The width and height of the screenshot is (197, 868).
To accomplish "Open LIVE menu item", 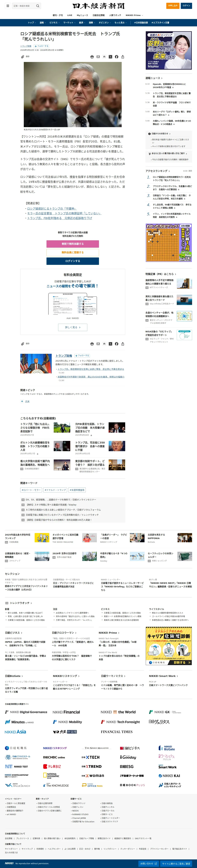I will pyautogui.click(x=70, y=15).
